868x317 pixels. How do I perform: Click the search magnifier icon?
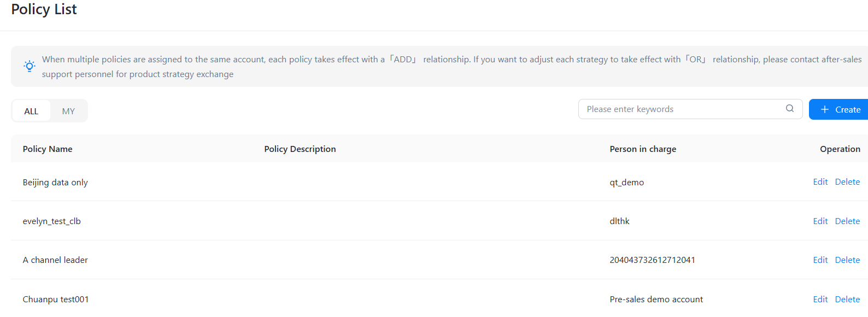(x=790, y=109)
